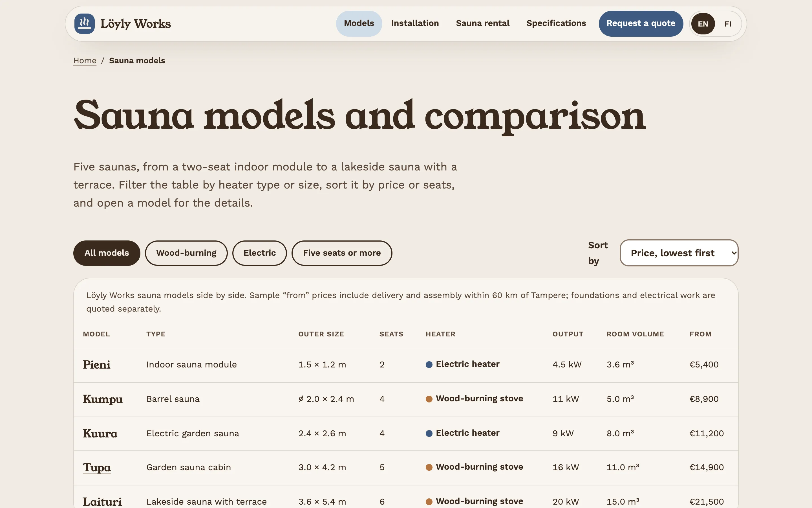This screenshot has width=812, height=508.
Task: Click the 11.0 m³ room volume
Action: point(623,467)
